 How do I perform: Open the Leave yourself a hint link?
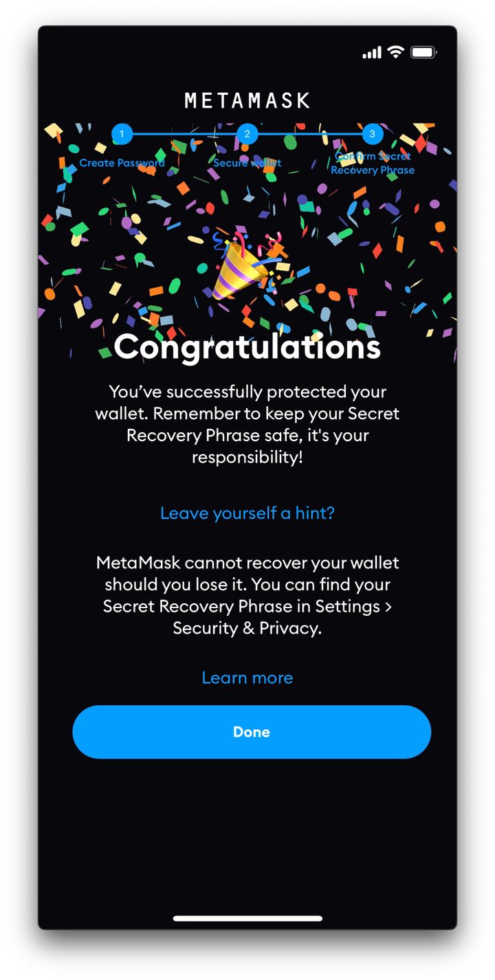(x=247, y=513)
